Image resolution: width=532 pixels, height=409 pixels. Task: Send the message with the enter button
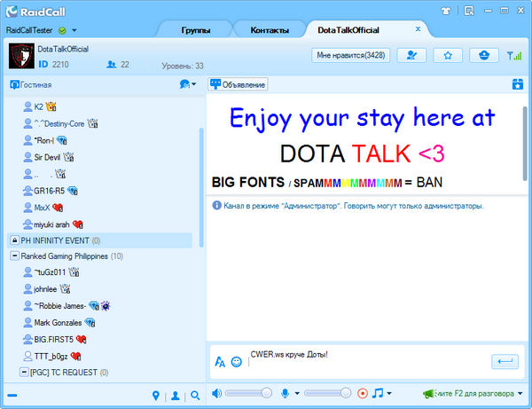pos(505,361)
